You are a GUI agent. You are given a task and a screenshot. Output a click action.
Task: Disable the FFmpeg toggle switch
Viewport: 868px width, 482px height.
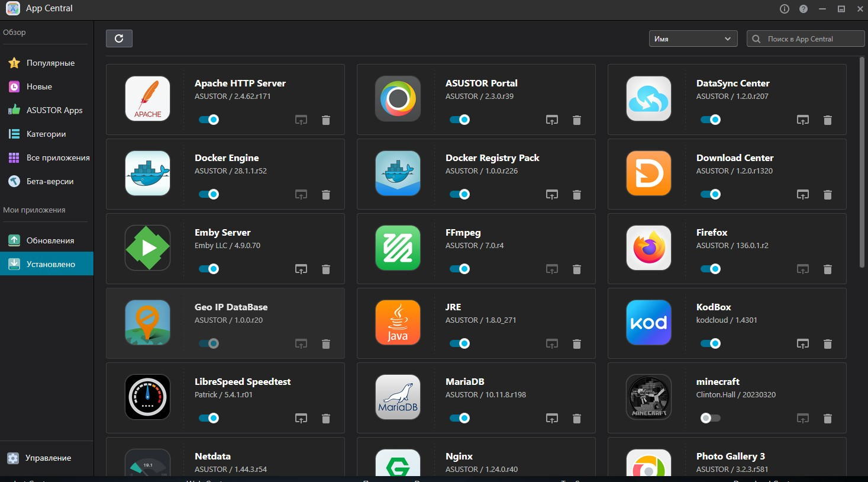click(x=460, y=269)
